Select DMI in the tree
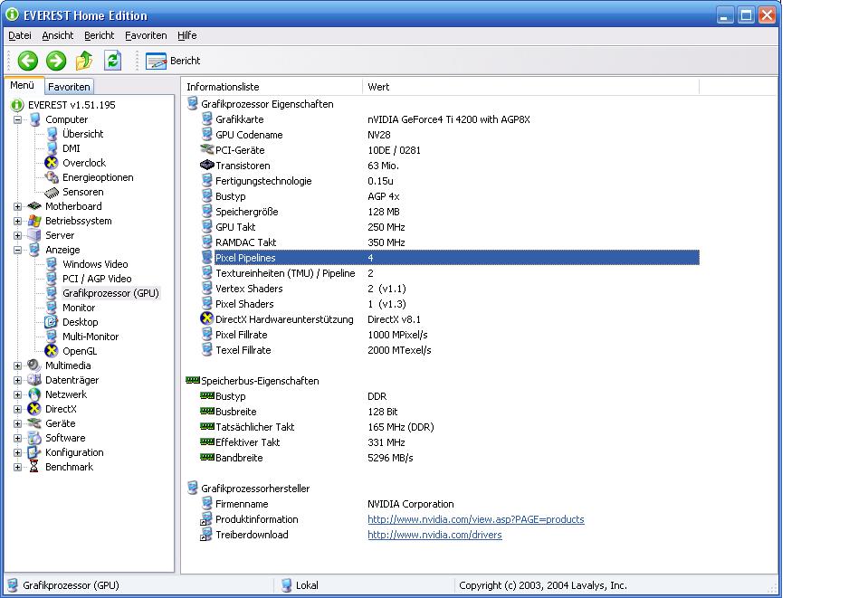 click(72, 148)
